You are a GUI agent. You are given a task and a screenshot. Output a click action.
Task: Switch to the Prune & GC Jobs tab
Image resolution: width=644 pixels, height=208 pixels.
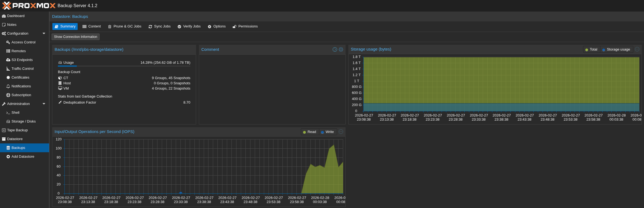[x=125, y=26]
